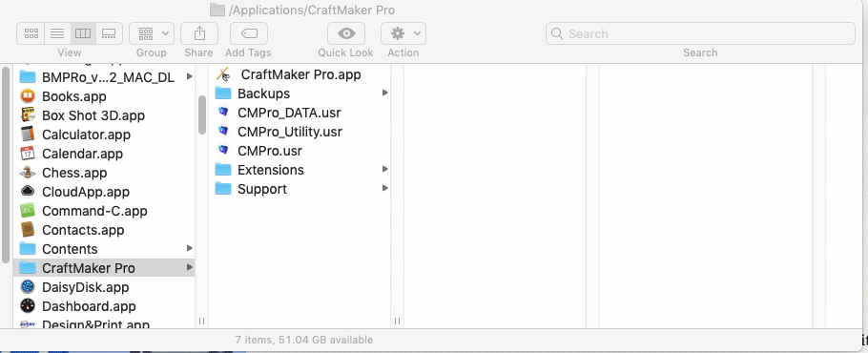
Task: Switch to list view mode
Action: [57, 33]
